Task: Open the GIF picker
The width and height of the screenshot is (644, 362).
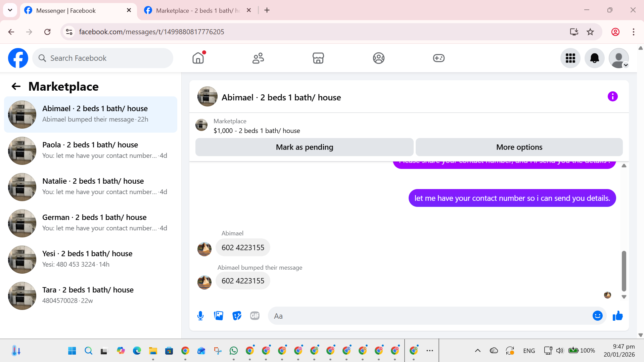Action: [x=255, y=316]
